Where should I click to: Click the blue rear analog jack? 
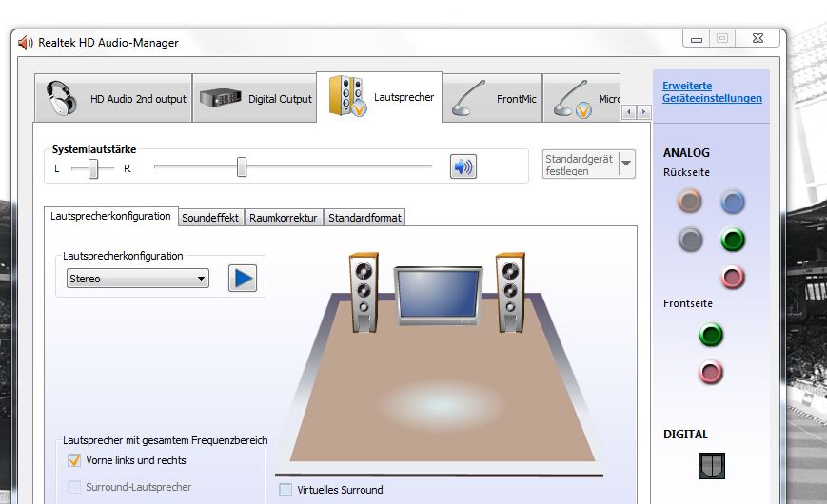coord(733,202)
